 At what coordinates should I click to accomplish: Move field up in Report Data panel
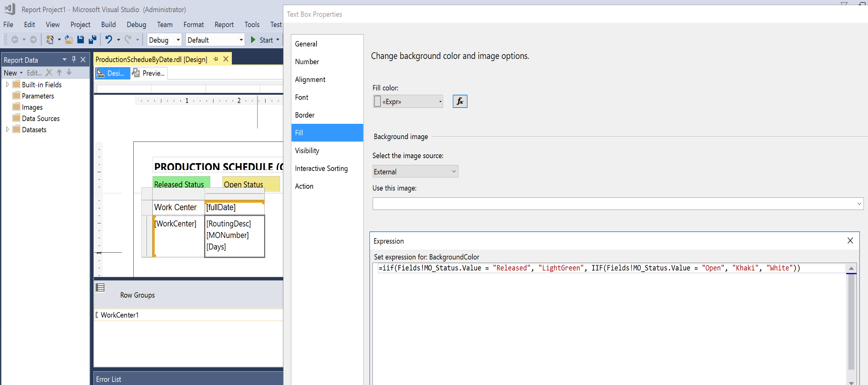tap(59, 72)
